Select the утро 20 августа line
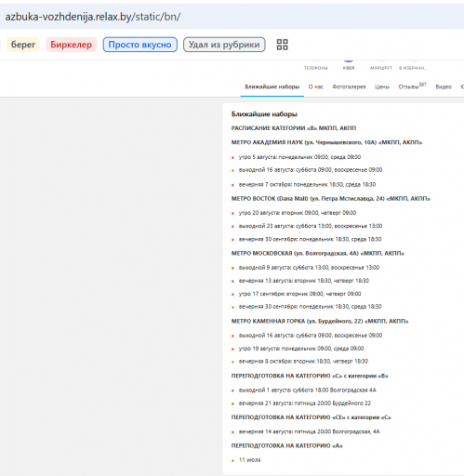Viewport: 464px width, 476px height. [298, 213]
